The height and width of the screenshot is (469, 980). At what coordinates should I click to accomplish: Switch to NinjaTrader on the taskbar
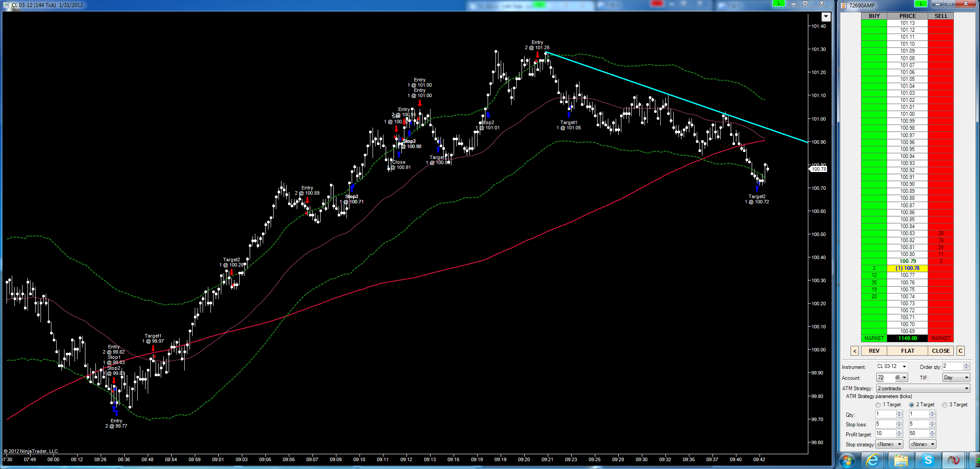click(953, 460)
